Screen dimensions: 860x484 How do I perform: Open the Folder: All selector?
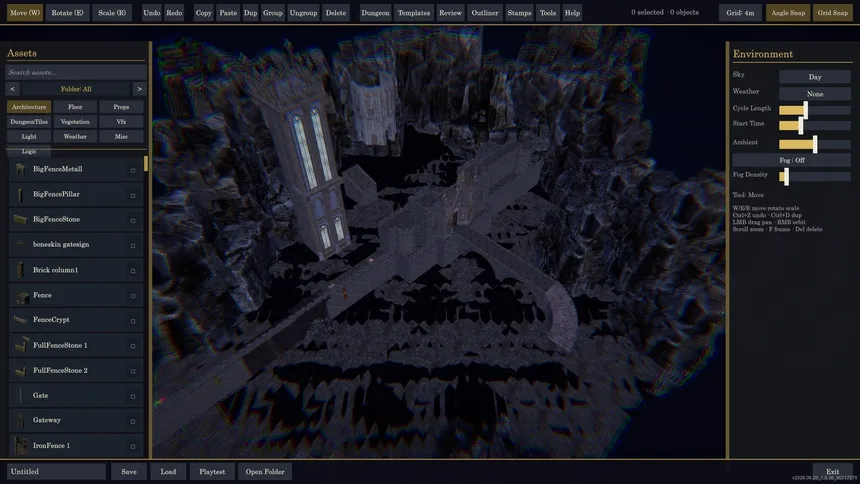pyautogui.click(x=76, y=89)
